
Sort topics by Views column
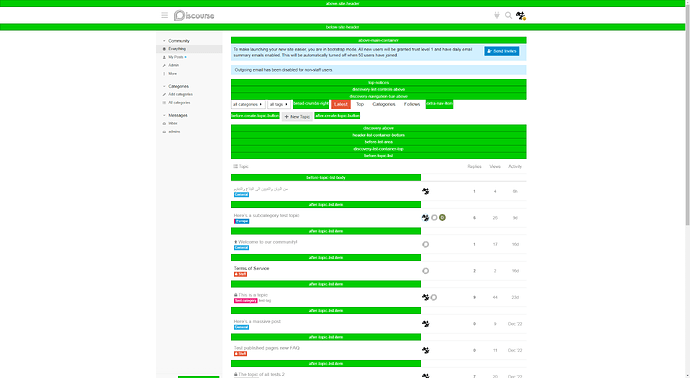[x=495, y=166]
